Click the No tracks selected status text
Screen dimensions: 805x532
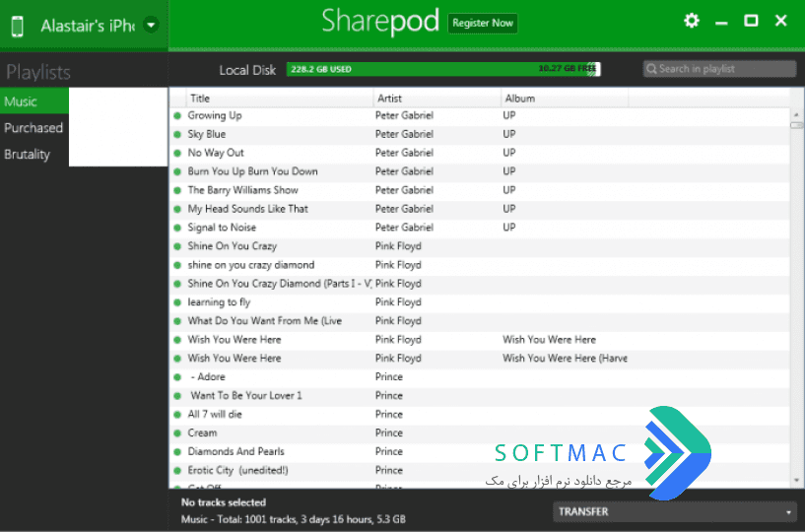(224, 502)
